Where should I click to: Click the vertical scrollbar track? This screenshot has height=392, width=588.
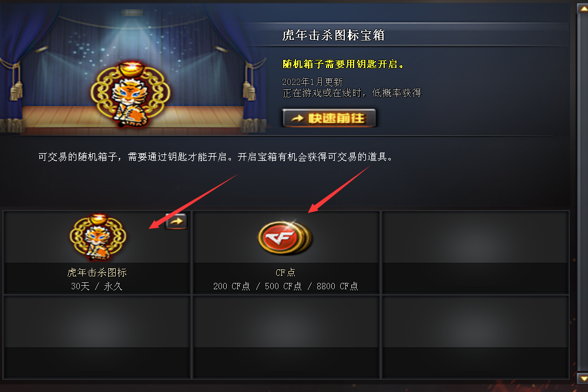point(582,193)
